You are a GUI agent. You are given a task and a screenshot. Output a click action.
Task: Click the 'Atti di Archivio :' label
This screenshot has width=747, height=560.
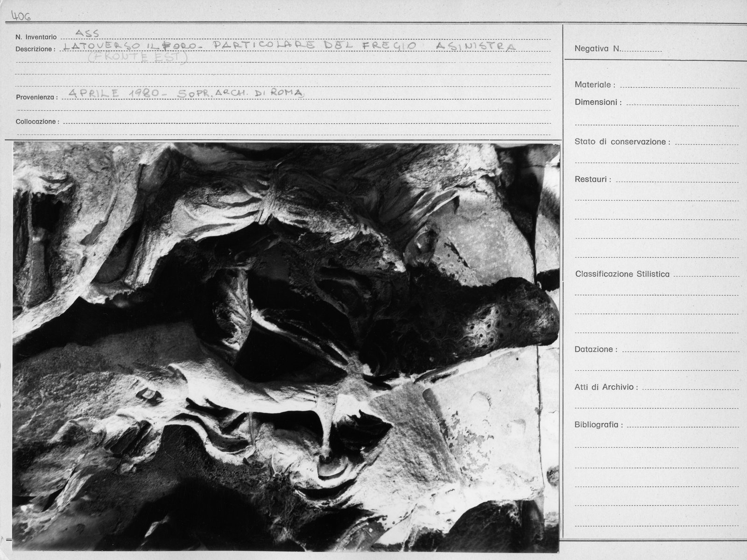click(x=606, y=387)
